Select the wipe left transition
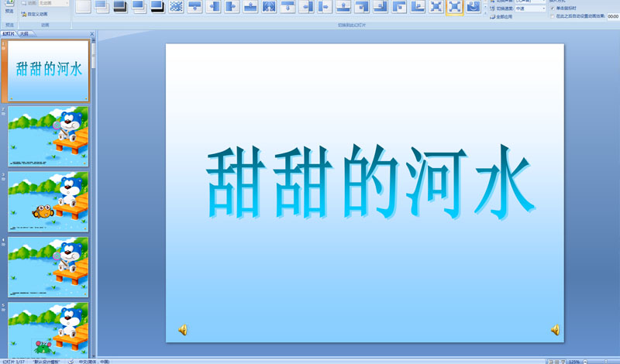This screenshot has width=620, height=364. click(x=214, y=6)
